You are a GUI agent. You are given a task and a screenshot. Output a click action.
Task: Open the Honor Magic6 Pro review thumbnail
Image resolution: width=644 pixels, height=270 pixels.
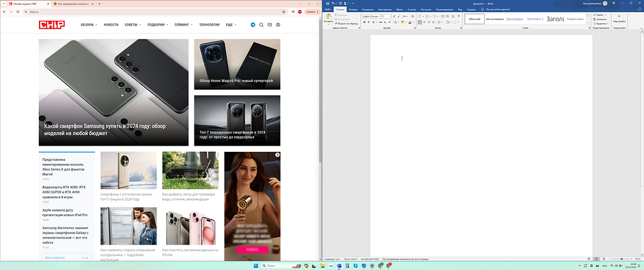click(237, 64)
